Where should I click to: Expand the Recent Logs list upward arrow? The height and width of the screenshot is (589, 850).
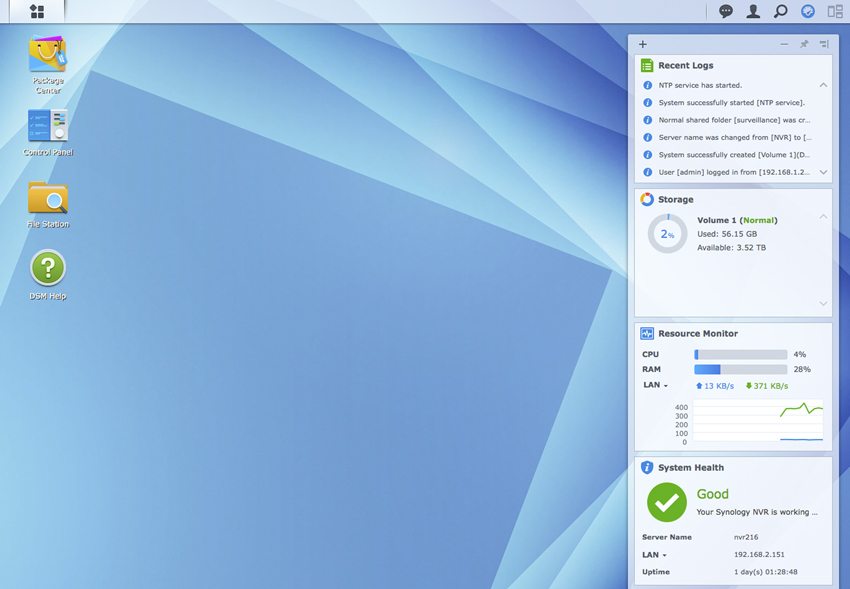[x=823, y=85]
